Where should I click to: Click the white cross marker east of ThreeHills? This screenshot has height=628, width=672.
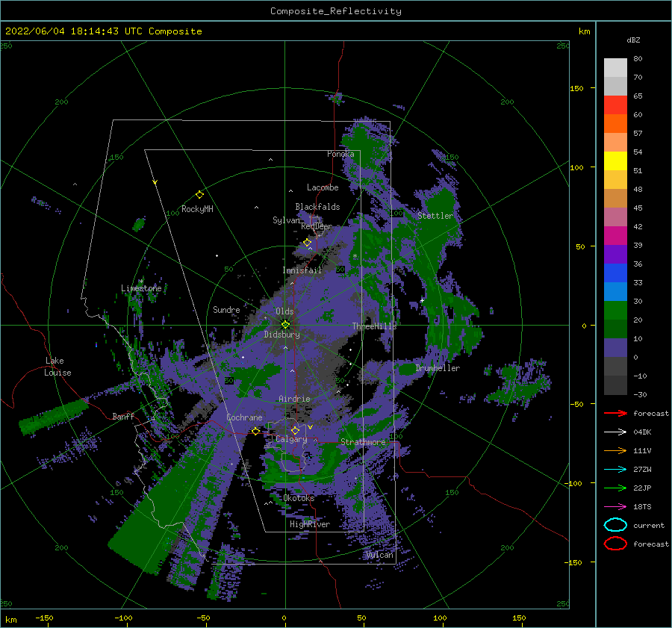coord(422,300)
